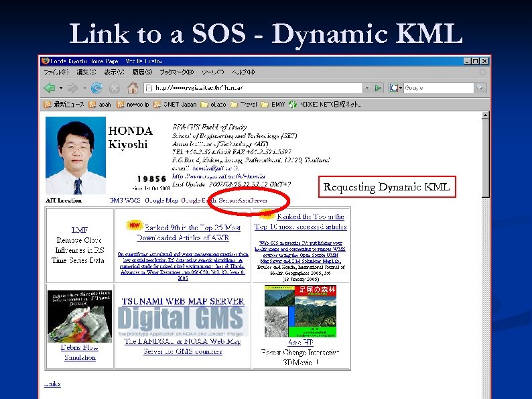532x399 pixels.
Task: Click the vertical scrollbar thumb
Action: [x=486, y=158]
